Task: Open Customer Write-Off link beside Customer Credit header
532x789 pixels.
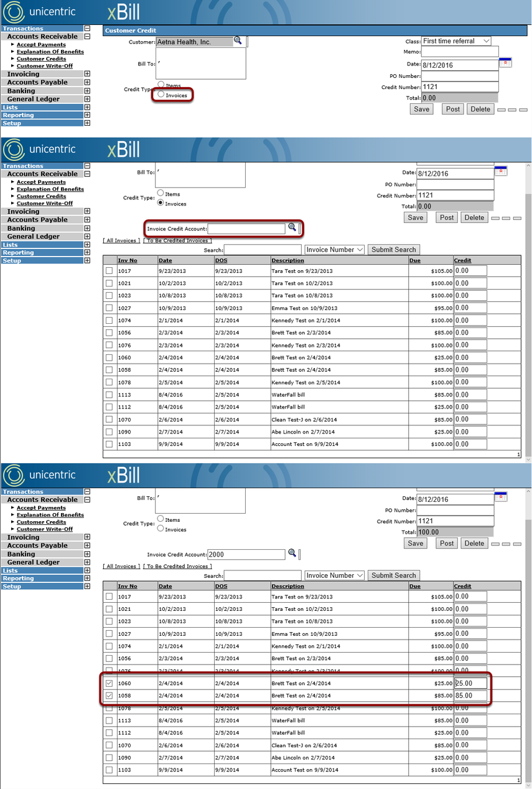Action: [x=45, y=66]
